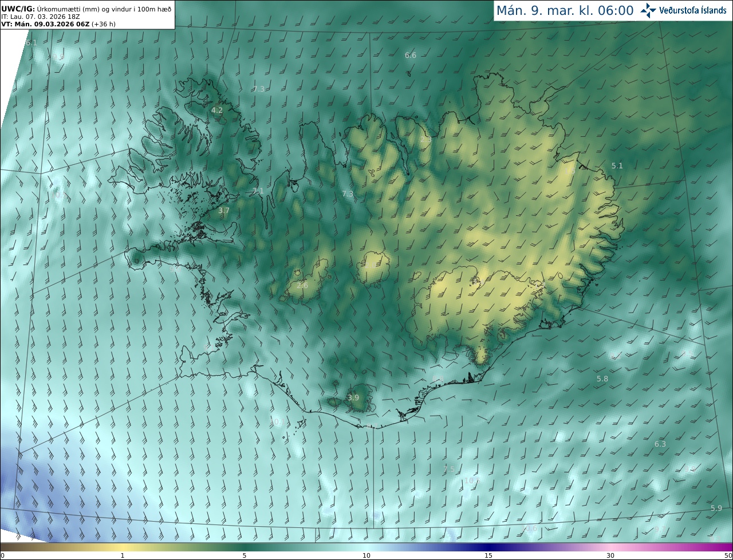Click the 7.1 value on the map
The image size is (733, 560).
(258, 191)
